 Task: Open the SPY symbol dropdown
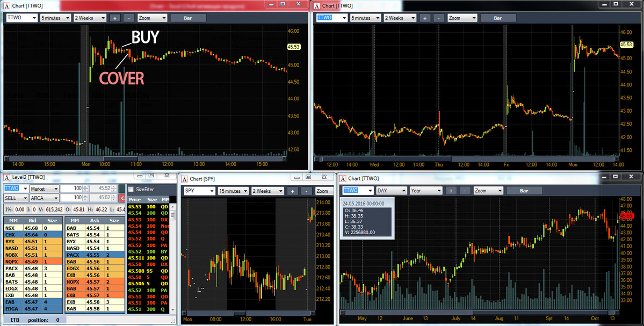tap(212, 191)
